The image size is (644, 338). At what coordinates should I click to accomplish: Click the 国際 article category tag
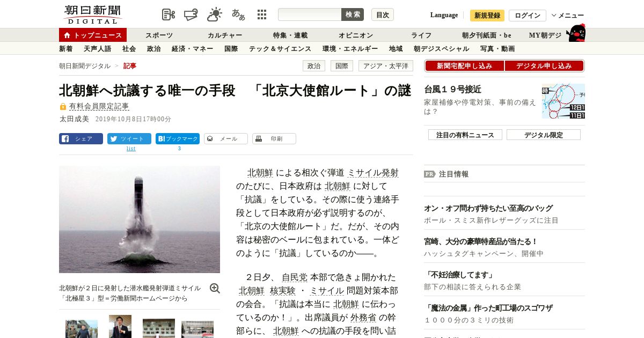pos(342,66)
